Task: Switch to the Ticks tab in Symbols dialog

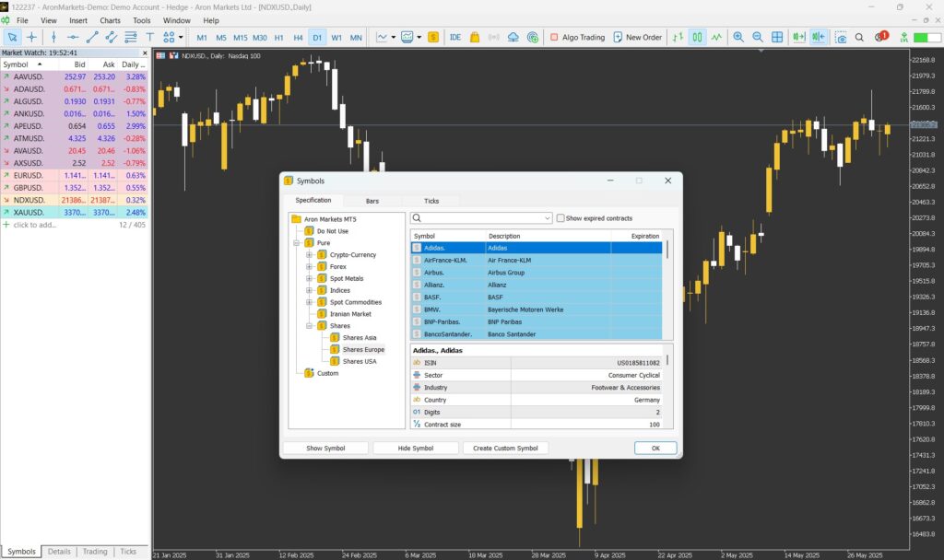Action: coord(431,201)
